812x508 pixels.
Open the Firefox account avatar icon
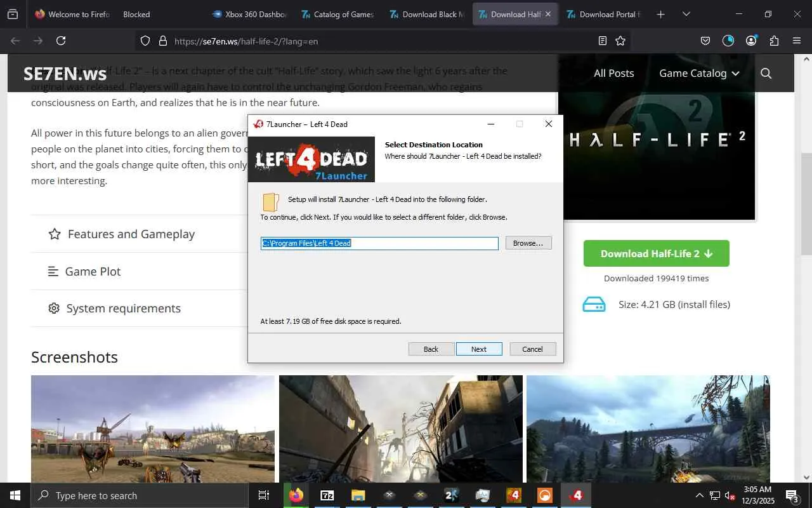point(751,41)
